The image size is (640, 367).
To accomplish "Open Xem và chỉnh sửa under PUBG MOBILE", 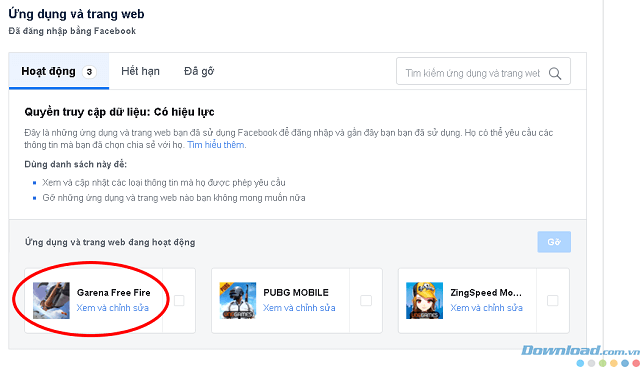I will [299, 308].
